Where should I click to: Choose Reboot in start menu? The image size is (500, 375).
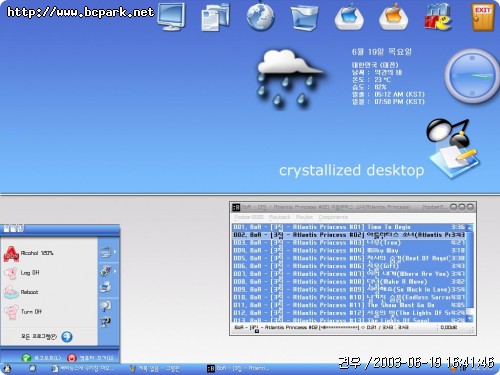tap(21, 292)
